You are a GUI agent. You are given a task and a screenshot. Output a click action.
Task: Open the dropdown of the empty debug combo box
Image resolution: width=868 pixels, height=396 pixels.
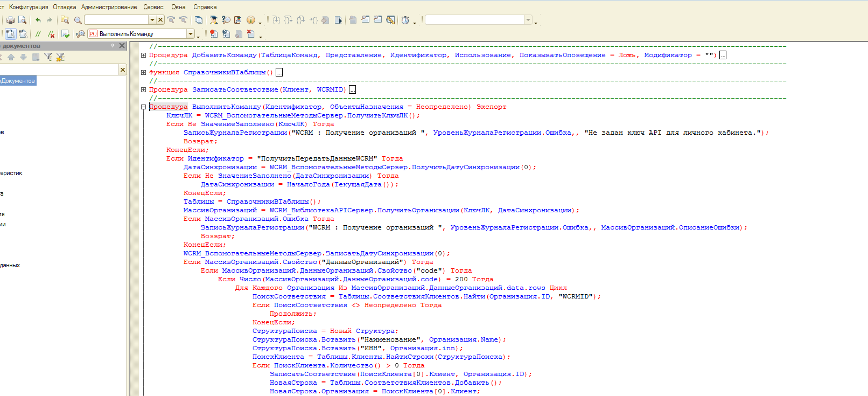[528, 20]
